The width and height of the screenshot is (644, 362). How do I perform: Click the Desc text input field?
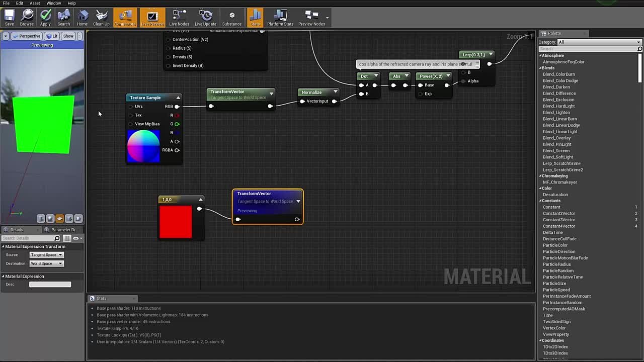pyautogui.click(x=50, y=285)
